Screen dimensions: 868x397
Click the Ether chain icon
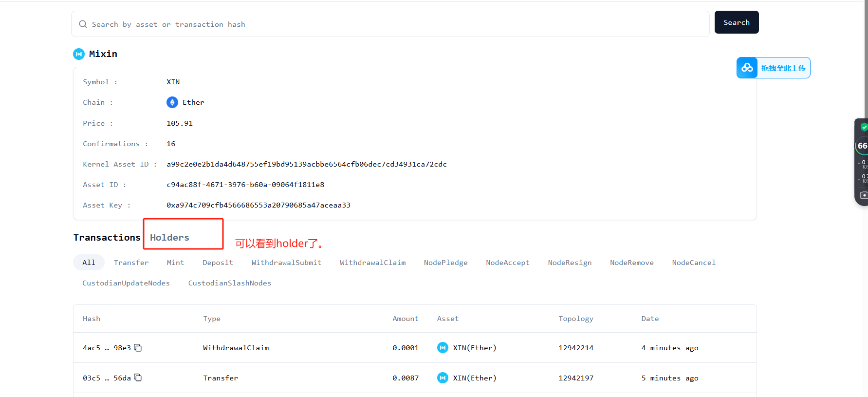tap(172, 102)
